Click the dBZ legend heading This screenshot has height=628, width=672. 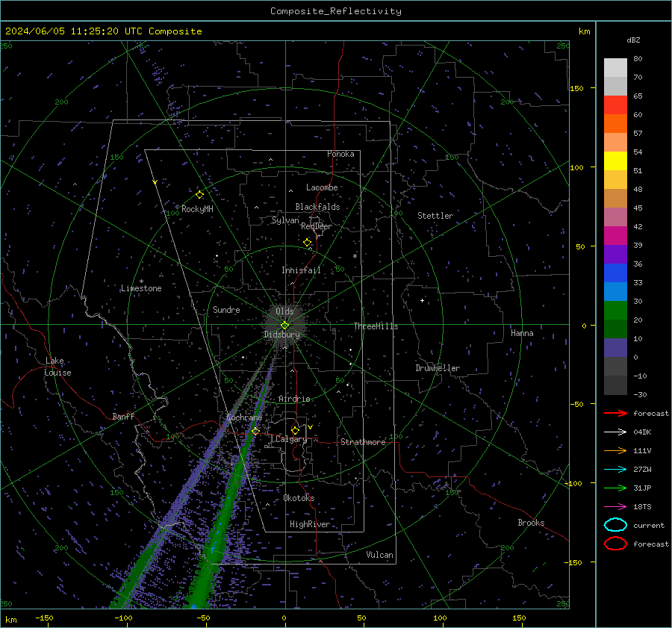(633, 40)
